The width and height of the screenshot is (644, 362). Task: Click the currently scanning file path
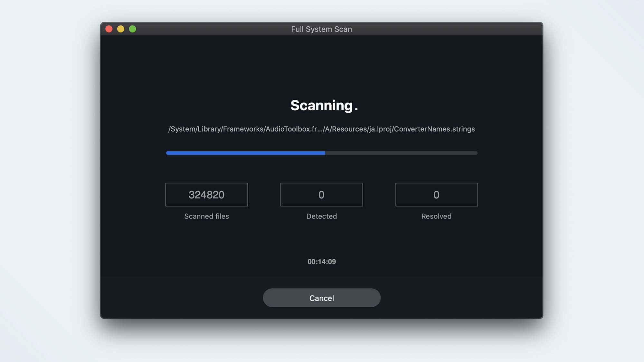point(322,129)
